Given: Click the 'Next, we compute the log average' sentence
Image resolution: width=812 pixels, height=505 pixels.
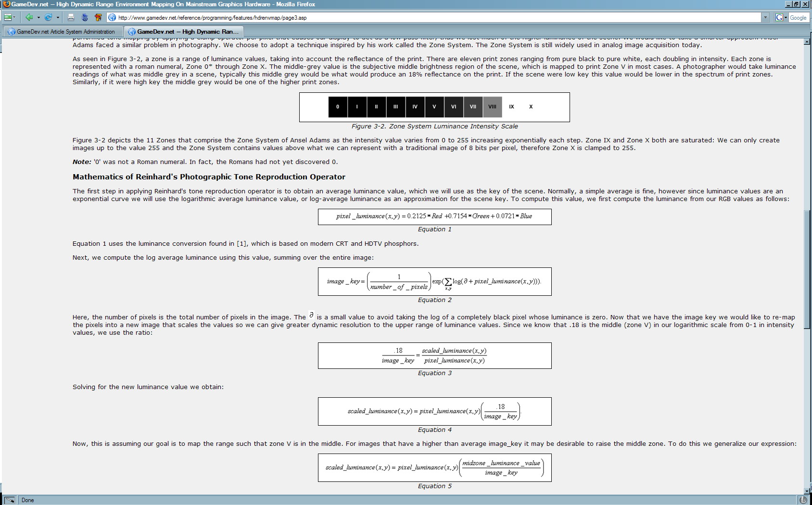Looking at the screenshot, I should pos(223,258).
